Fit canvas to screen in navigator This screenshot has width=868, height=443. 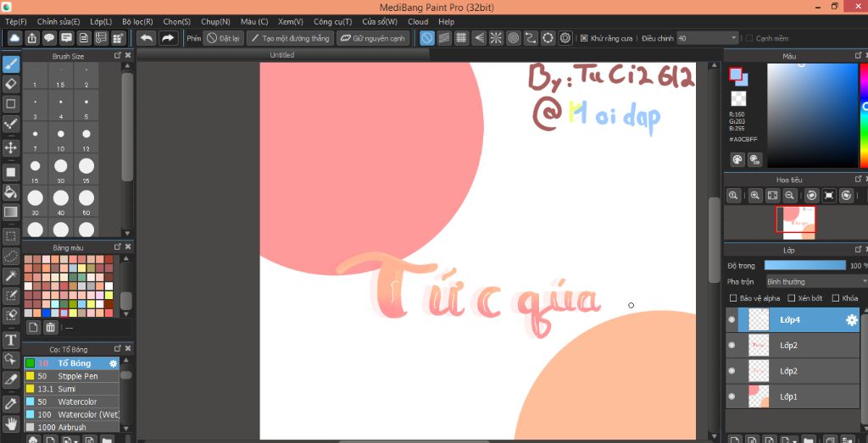[772, 195]
